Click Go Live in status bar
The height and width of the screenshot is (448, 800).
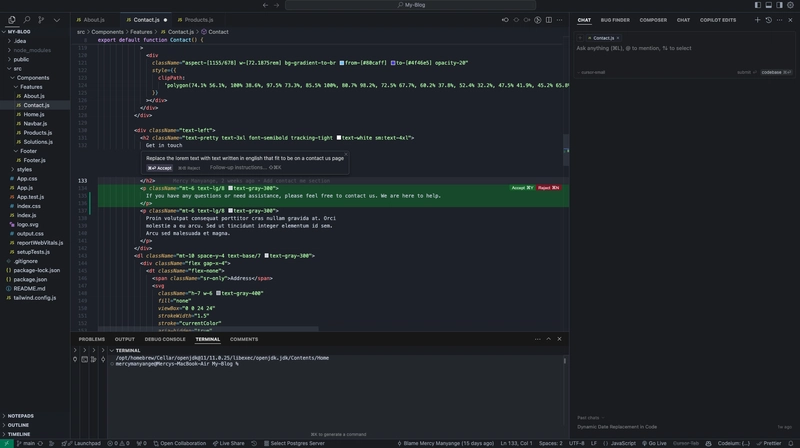point(654,443)
